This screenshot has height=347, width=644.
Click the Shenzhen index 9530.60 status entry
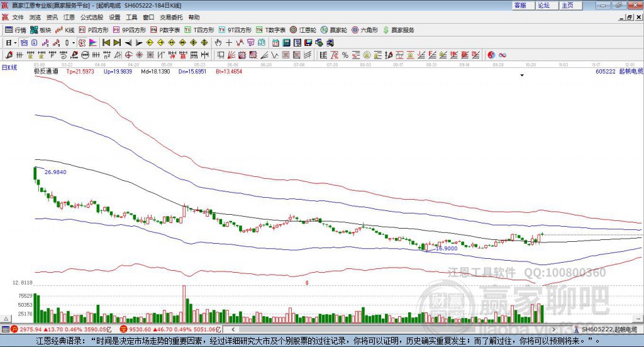(x=170, y=329)
